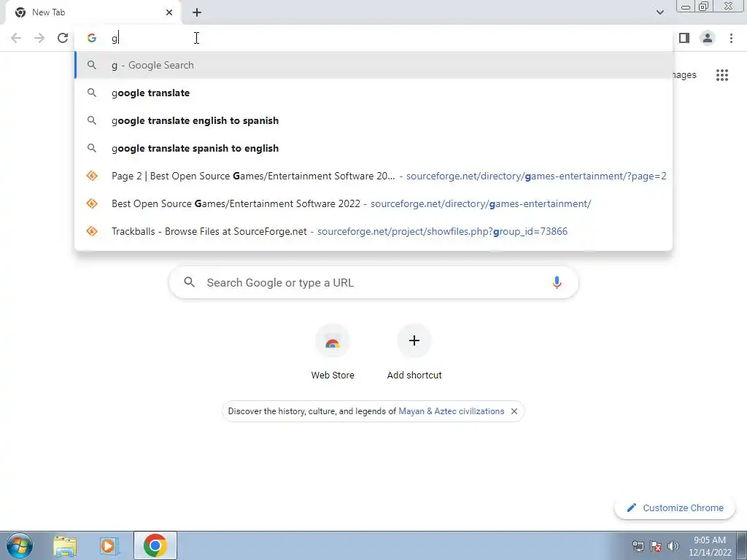Open the Windows Start menu
The width and height of the screenshot is (747, 560).
[x=20, y=545]
